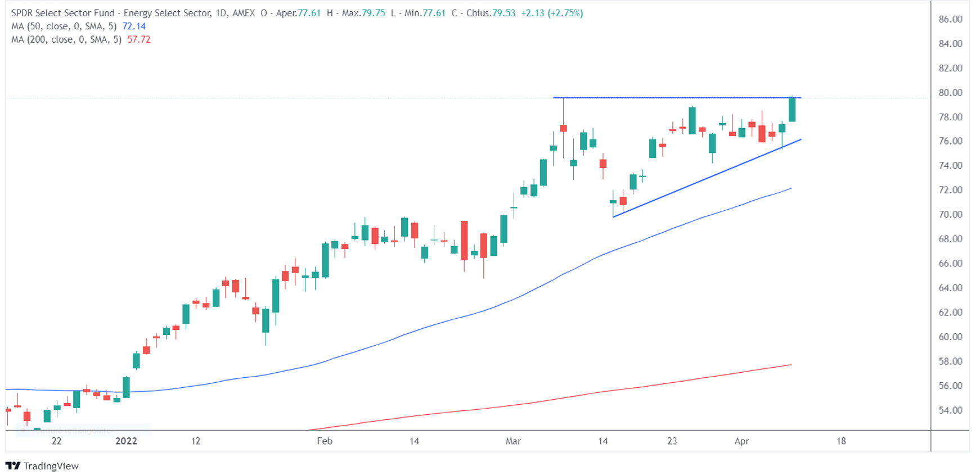Click the red 200-day moving average line
The height and width of the screenshot is (475, 980).
tap(563, 398)
